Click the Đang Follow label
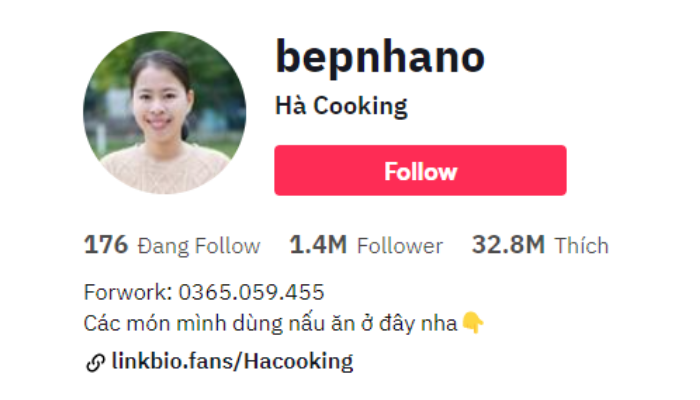This screenshot has width=700, height=400. click(199, 246)
